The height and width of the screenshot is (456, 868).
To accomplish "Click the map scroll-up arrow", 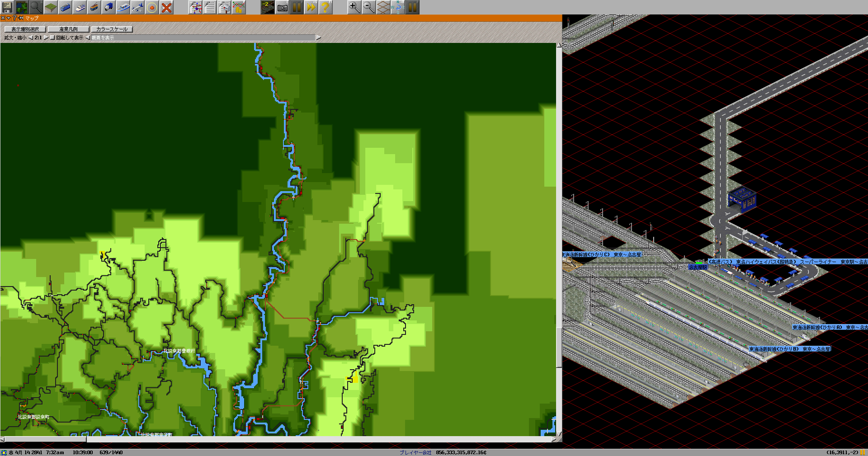I will click(x=559, y=46).
